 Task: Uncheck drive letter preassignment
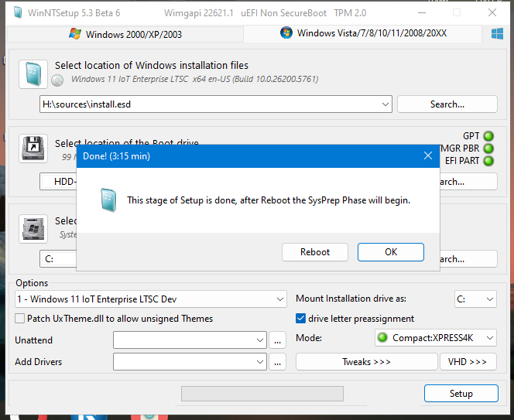[x=300, y=319]
